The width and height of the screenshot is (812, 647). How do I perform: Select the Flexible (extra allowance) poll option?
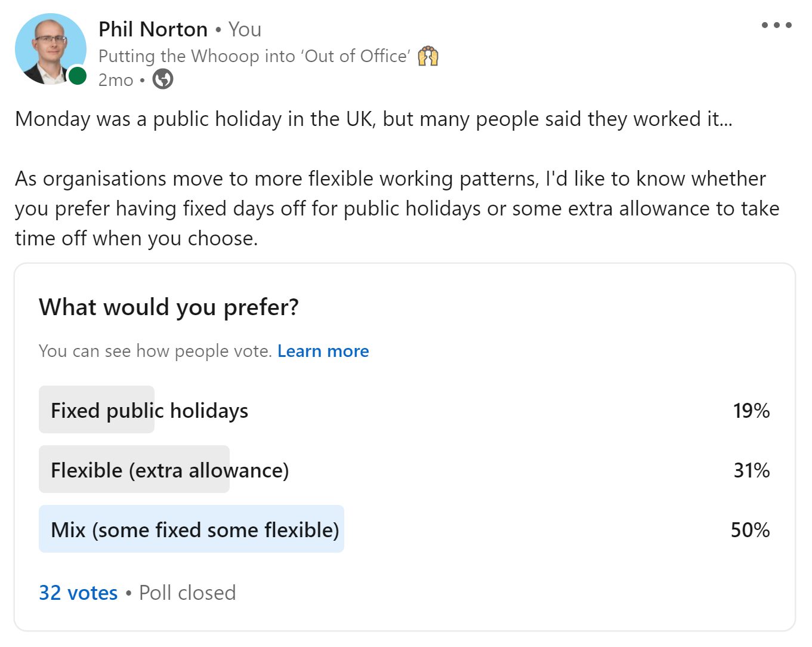click(169, 470)
